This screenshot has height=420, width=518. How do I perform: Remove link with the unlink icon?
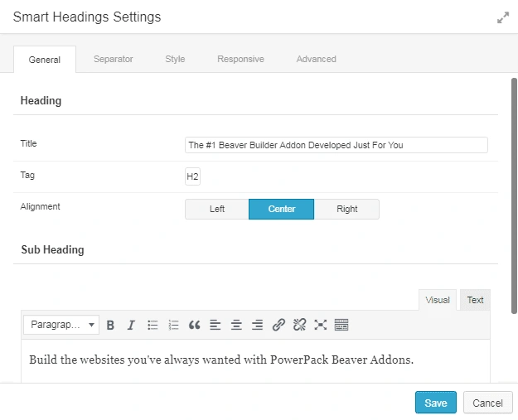[x=300, y=325]
